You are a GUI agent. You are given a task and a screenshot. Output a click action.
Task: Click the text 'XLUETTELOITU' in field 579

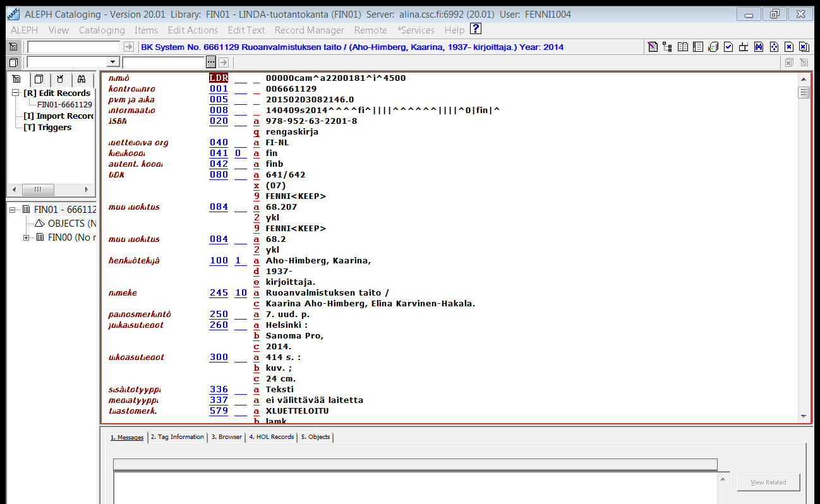tap(297, 411)
